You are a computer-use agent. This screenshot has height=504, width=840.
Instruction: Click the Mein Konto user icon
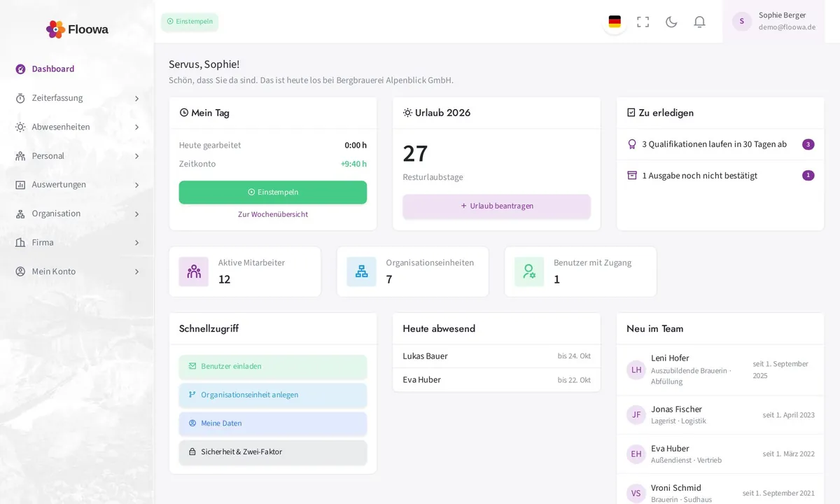[x=20, y=272]
